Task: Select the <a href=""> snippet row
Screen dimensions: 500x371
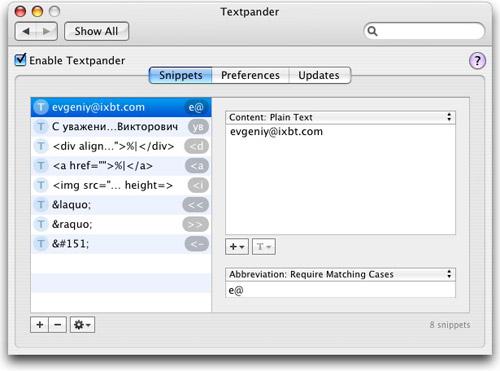Action: pos(121,166)
